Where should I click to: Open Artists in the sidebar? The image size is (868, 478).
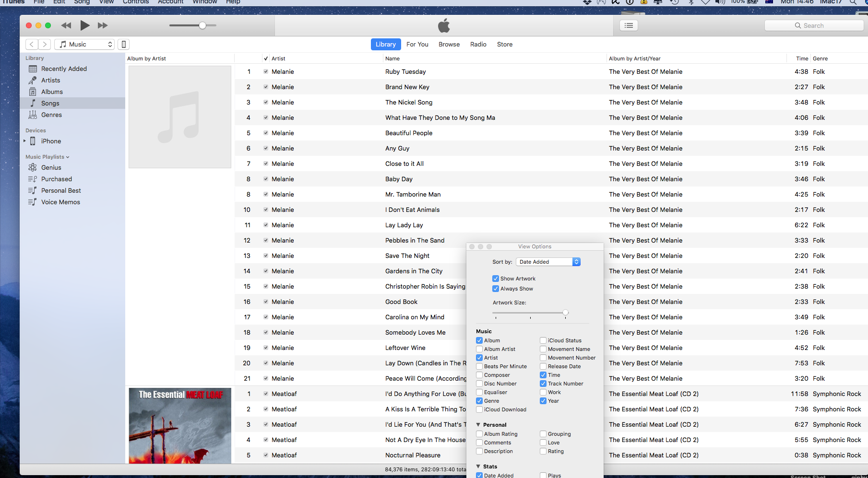click(x=50, y=80)
